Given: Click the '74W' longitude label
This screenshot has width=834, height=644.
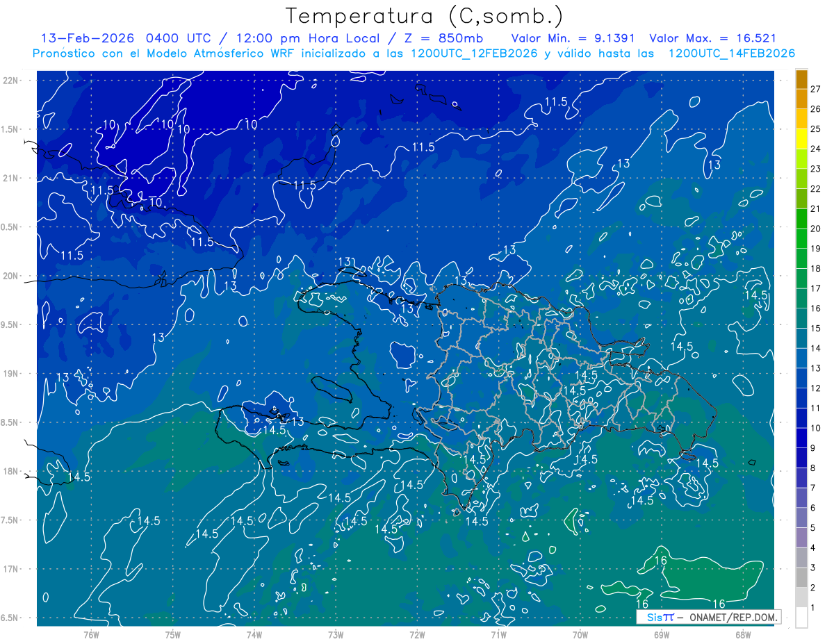Looking at the screenshot, I should [x=254, y=634].
